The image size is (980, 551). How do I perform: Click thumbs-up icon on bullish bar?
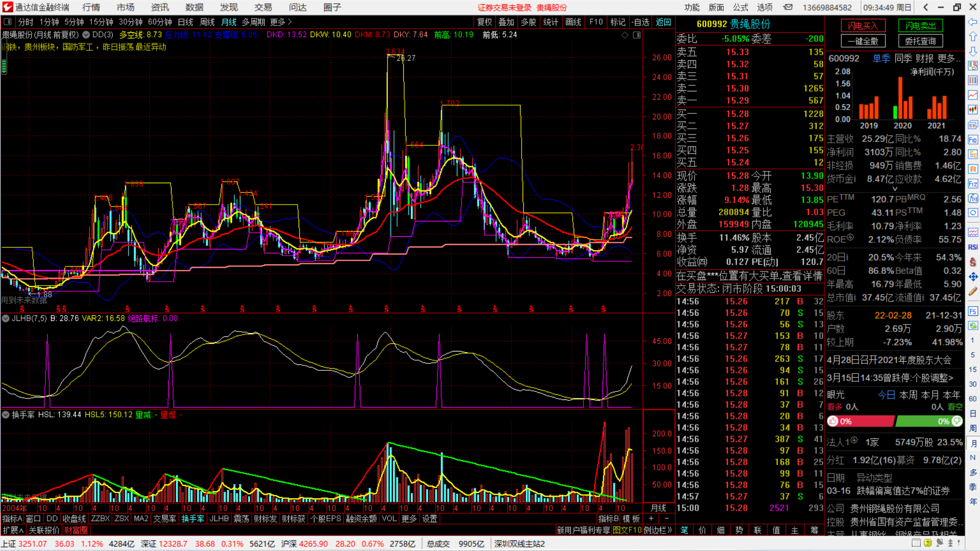coord(833,421)
